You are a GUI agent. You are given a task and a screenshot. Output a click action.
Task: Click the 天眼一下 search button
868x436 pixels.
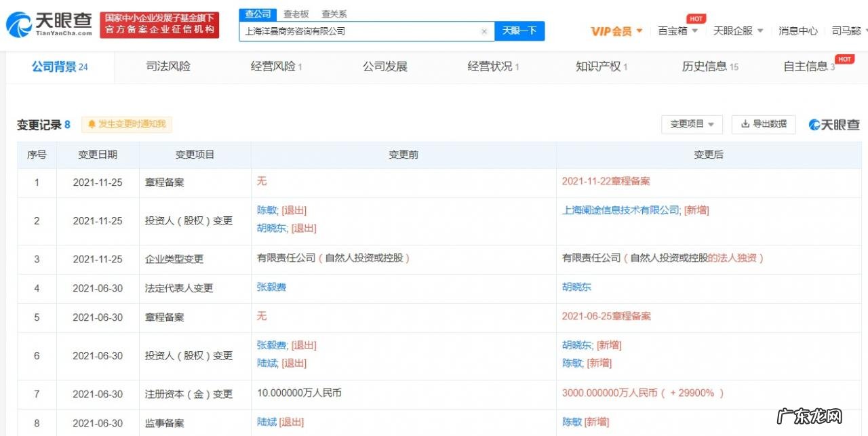(x=520, y=31)
